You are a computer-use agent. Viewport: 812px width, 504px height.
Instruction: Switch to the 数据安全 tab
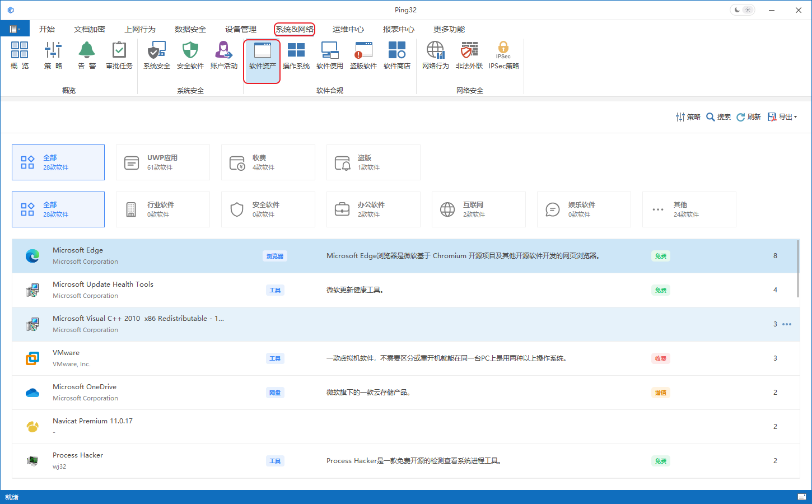tap(190, 29)
